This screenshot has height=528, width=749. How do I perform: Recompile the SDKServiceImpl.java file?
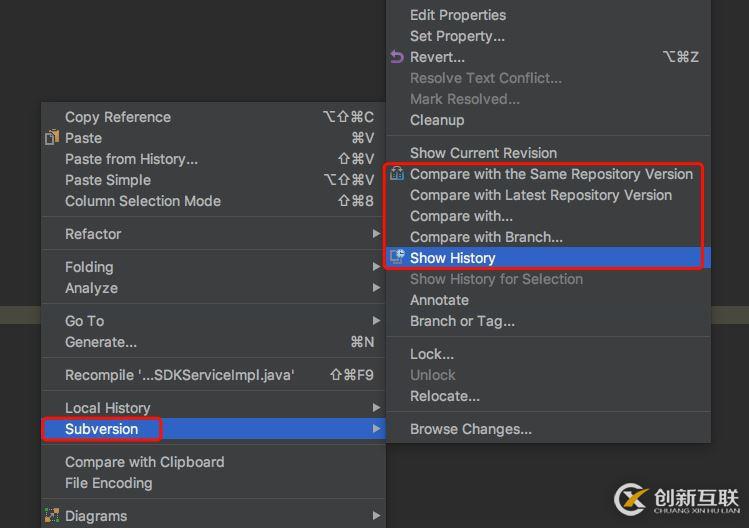(x=180, y=375)
